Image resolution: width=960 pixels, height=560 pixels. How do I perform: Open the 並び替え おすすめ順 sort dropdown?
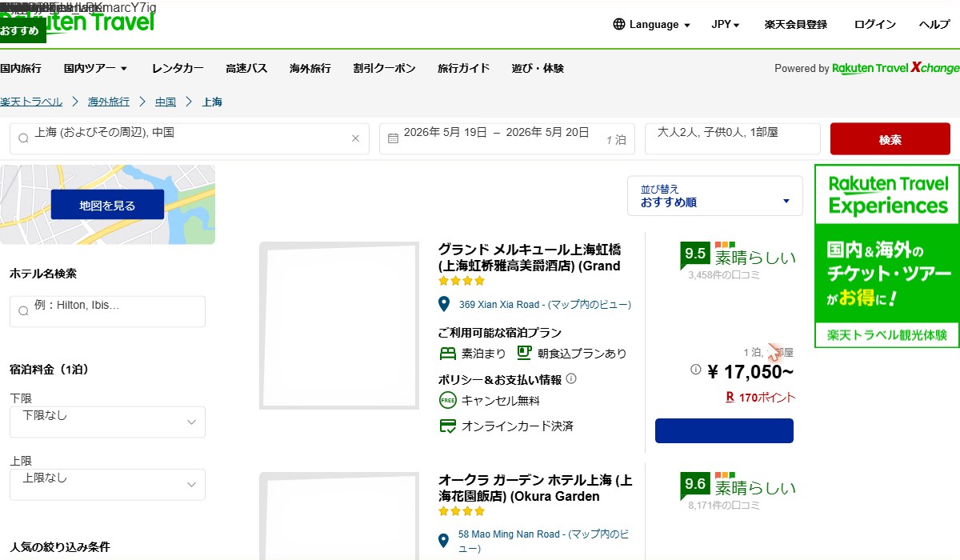click(715, 196)
